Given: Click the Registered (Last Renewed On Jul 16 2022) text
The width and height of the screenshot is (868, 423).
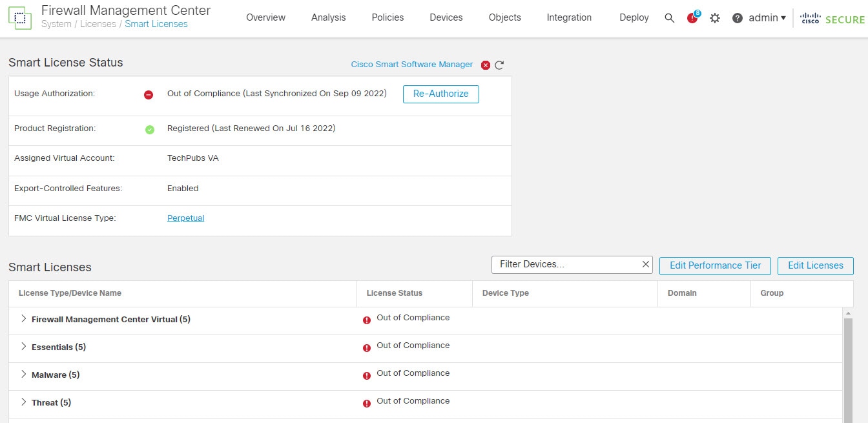Looking at the screenshot, I should pos(251,129).
